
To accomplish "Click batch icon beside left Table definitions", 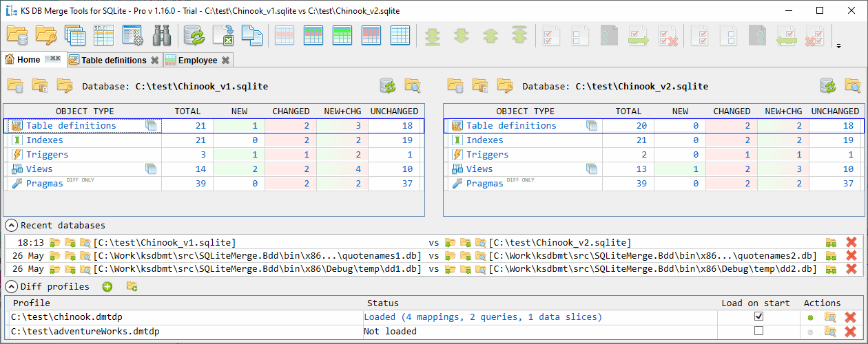I will (152, 125).
